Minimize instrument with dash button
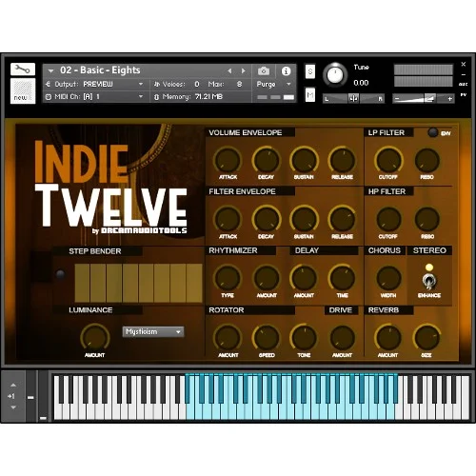Image resolution: width=476 pixels, height=476 pixels. [x=464, y=74]
